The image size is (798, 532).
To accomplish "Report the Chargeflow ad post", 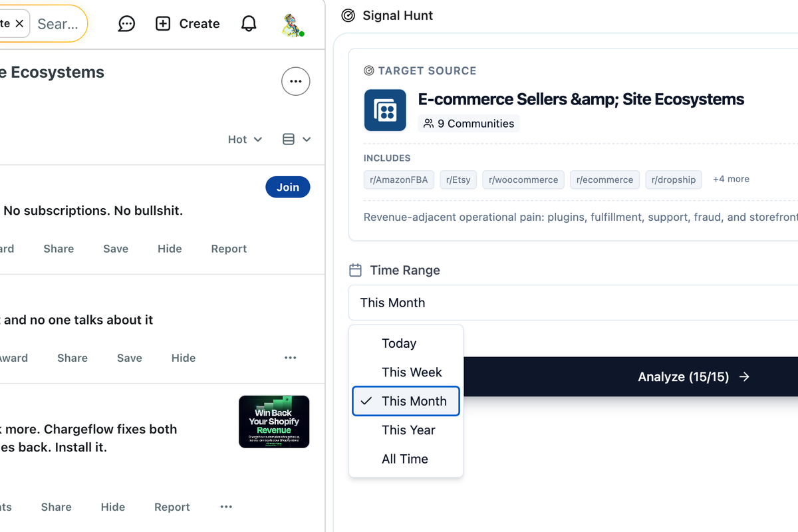I will pos(172,507).
